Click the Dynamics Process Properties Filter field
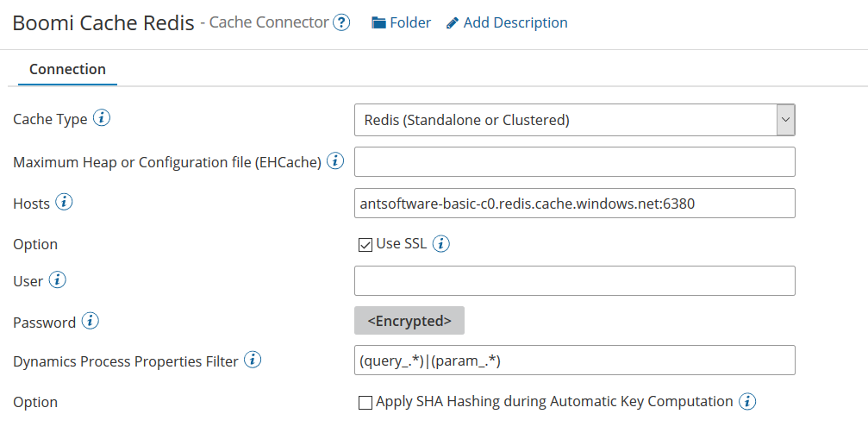The image size is (868, 439). pyautogui.click(x=574, y=361)
